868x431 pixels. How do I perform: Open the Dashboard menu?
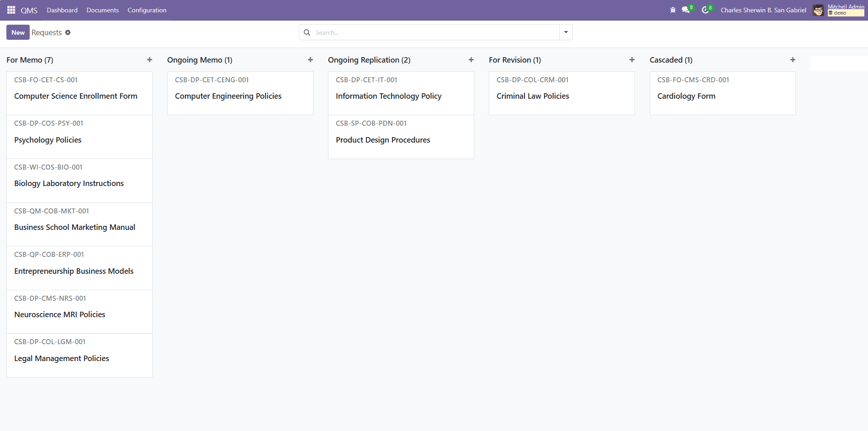tap(62, 10)
